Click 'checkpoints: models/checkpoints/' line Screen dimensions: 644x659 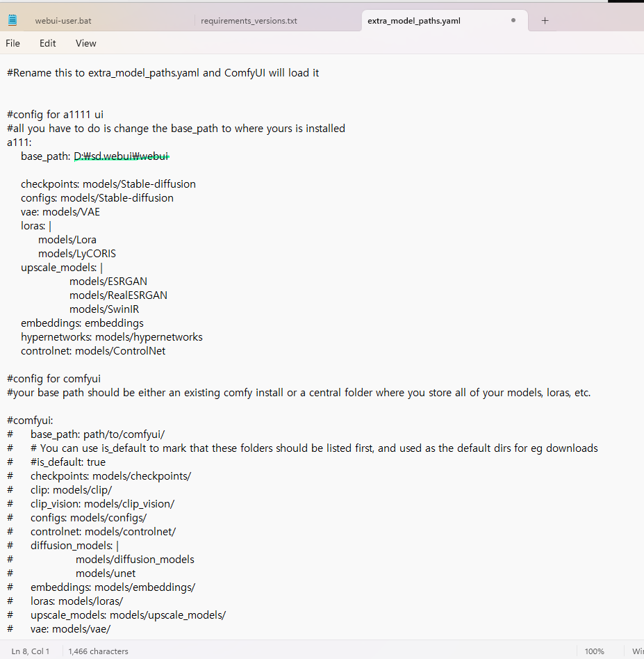click(x=111, y=475)
